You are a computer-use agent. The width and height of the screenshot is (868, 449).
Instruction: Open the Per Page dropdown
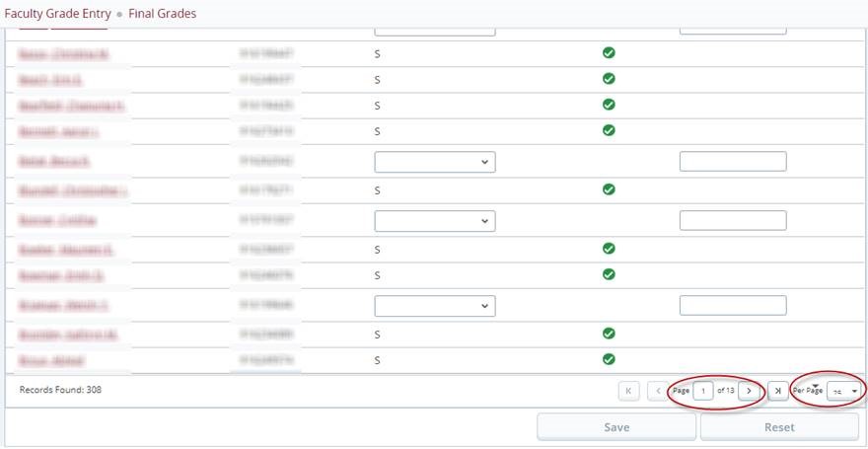(x=843, y=391)
